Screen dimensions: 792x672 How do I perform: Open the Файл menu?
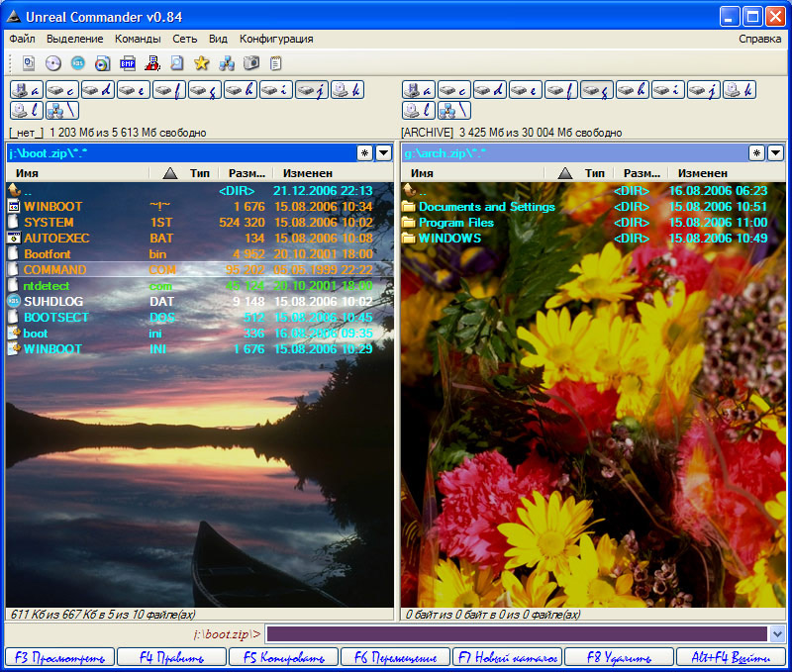[22, 39]
